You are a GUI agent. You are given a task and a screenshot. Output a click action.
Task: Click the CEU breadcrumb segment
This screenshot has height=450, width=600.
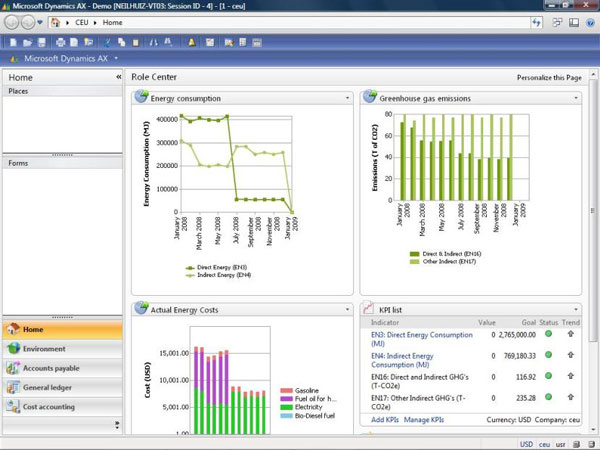tap(82, 23)
